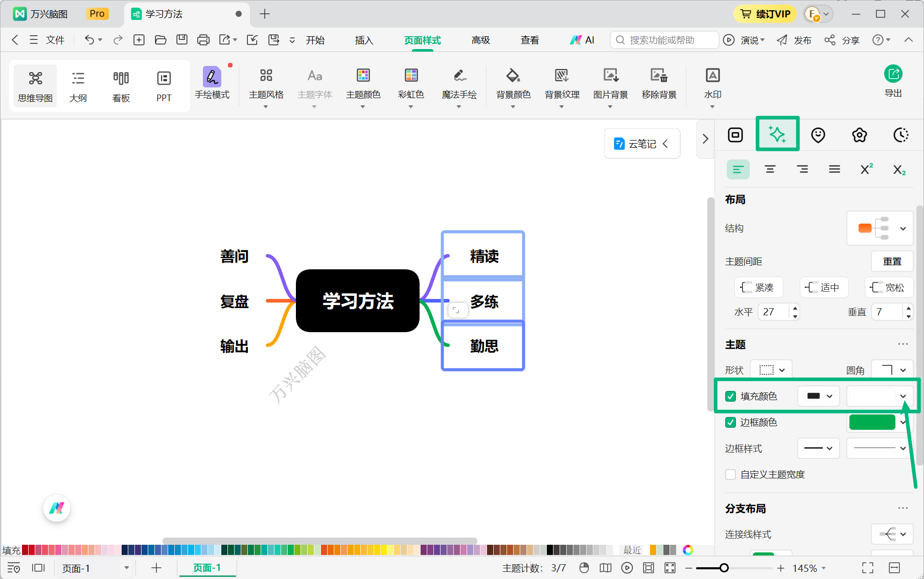This screenshot has width=924, height=579.
Task: Open the topic format square icon panel
Action: (735, 135)
